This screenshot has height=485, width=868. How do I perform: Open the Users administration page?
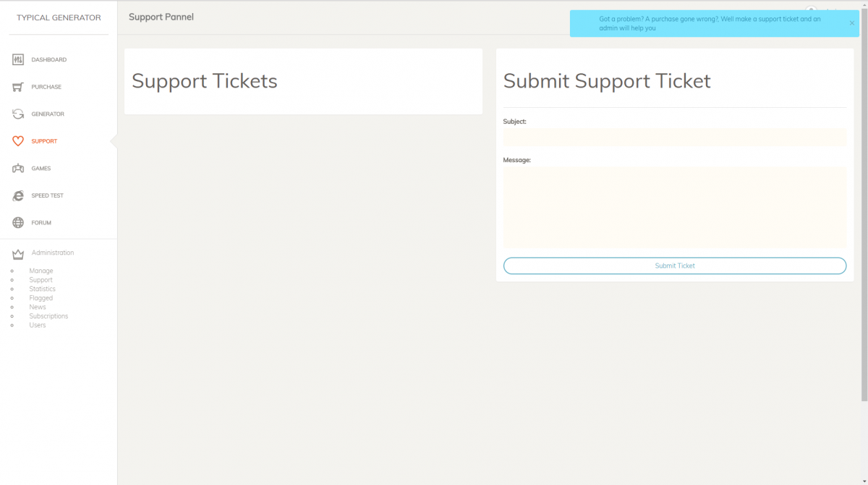(38, 325)
